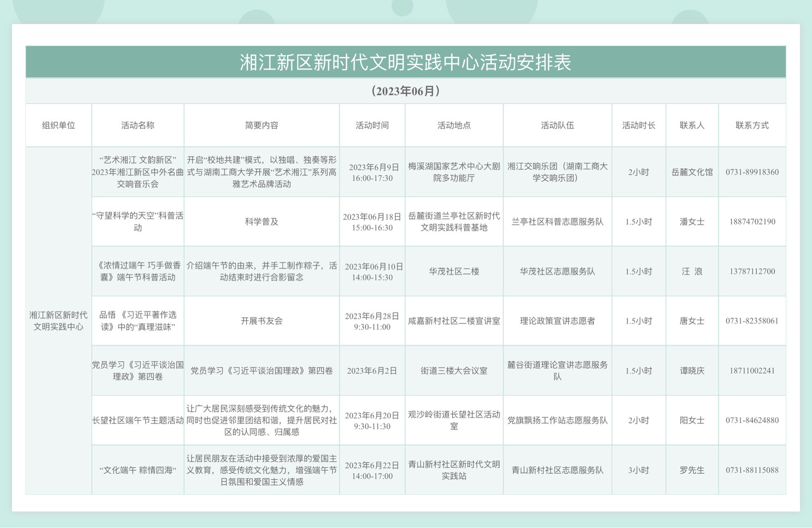The image size is (812, 528).
Task: Select the 兰亭社区科普志愿服务队 team cell
Action: click(557, 222)
